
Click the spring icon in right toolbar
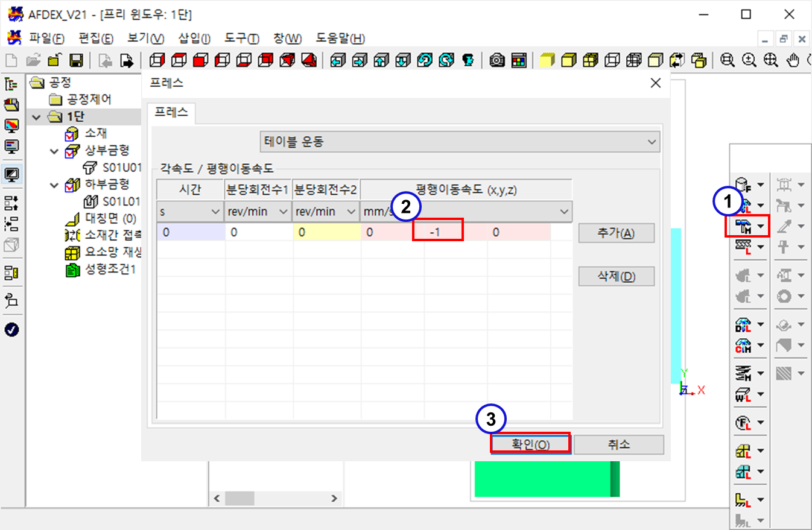tap(743, 374)
